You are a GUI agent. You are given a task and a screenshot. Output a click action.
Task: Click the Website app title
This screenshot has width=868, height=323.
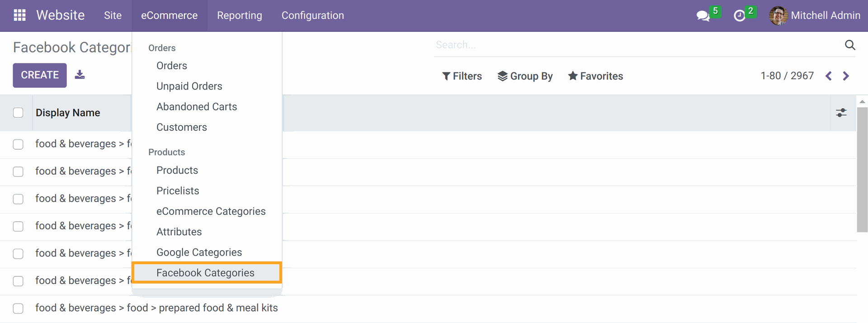tap(61, 15)
